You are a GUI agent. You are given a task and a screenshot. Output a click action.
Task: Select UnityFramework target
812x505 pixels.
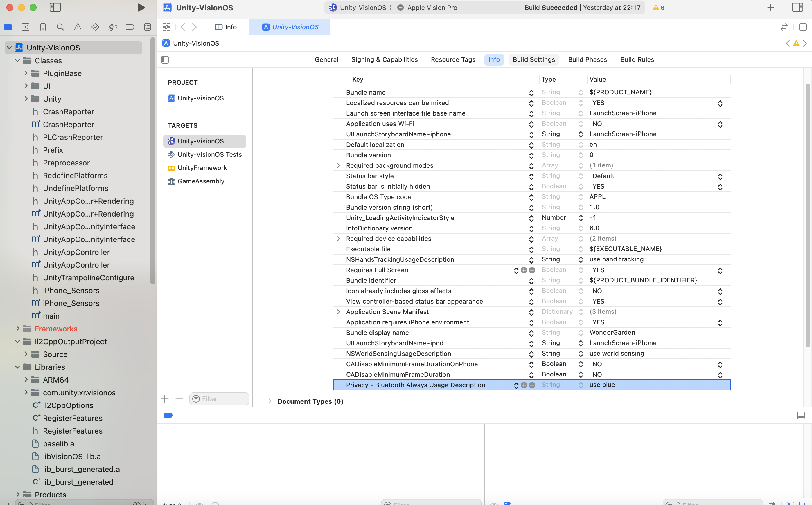pyautogui.click(x=202, y=168)
